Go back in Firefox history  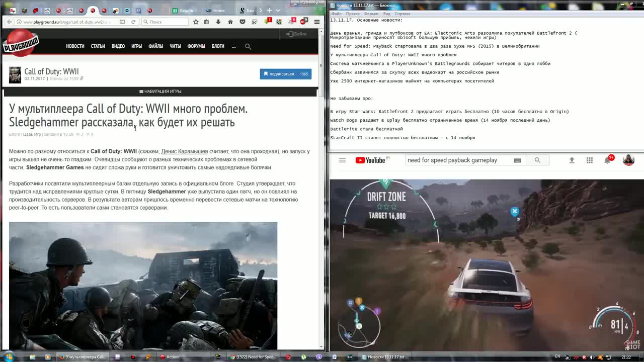click(x=9, y=22)
